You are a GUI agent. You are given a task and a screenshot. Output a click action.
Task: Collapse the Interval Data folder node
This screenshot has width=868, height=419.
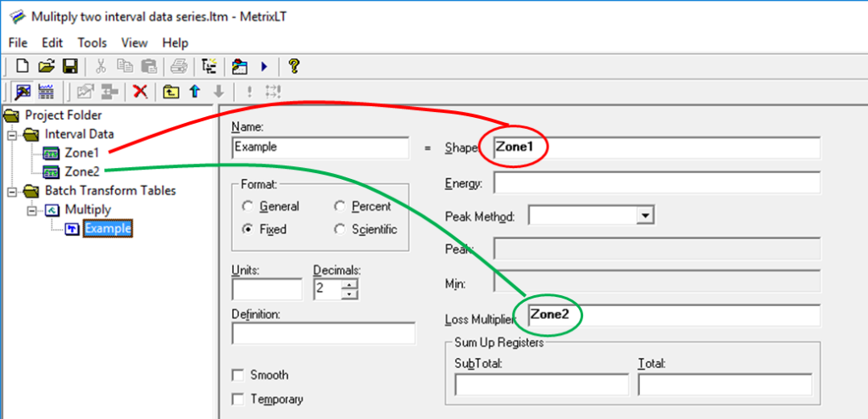click(13, 134)
